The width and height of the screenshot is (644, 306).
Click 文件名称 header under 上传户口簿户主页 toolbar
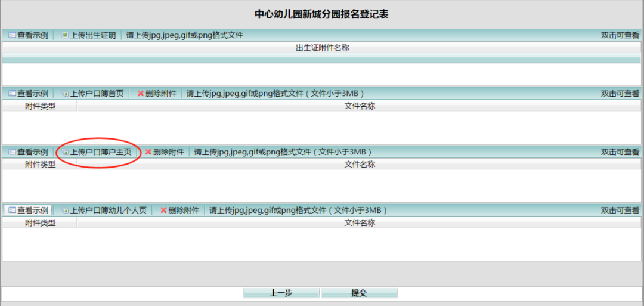point(360,165)
